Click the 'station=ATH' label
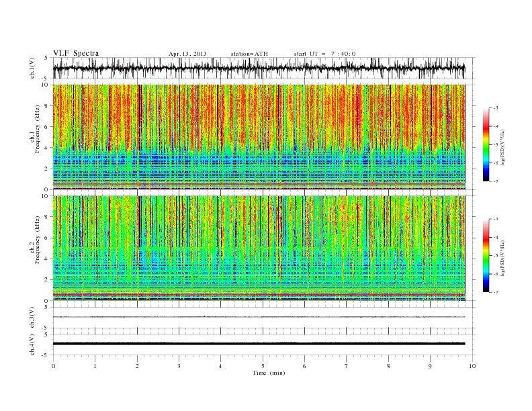 click(x=249, y=54)
